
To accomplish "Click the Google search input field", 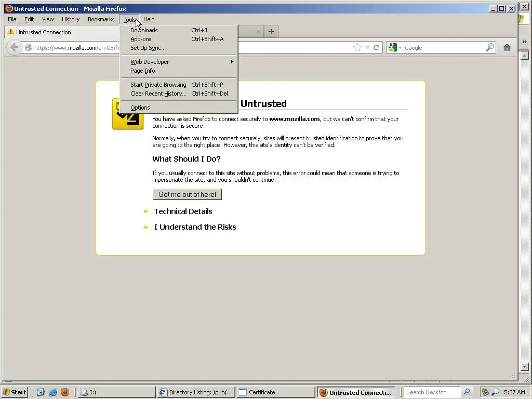I will click(x=444, y=48).
